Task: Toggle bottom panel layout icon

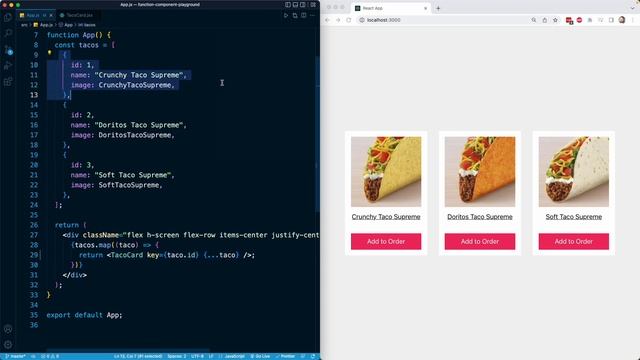Action: pyautogui.click(x=296, y=4)
